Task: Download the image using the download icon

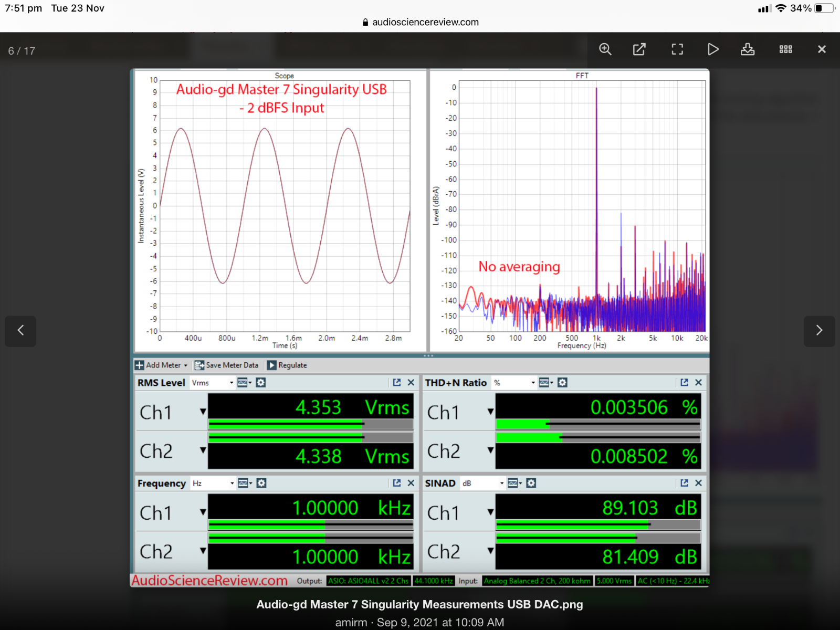Action: click(747, 49)
